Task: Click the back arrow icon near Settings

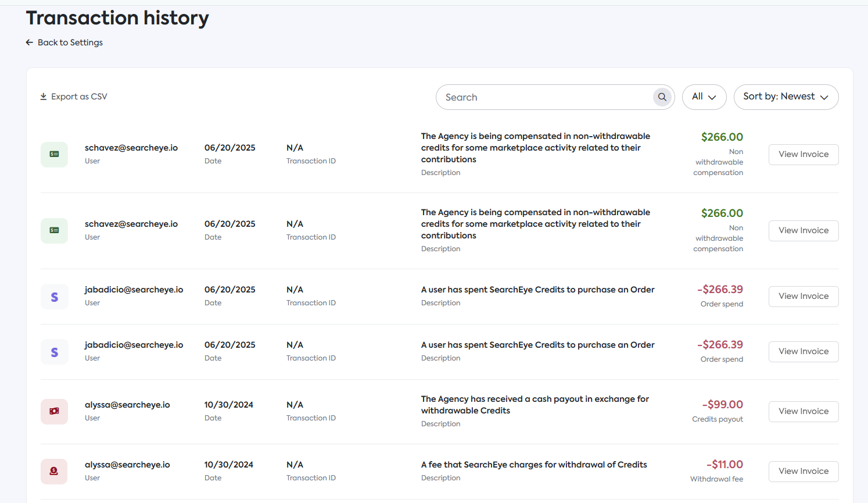Action: pos(30,42)
